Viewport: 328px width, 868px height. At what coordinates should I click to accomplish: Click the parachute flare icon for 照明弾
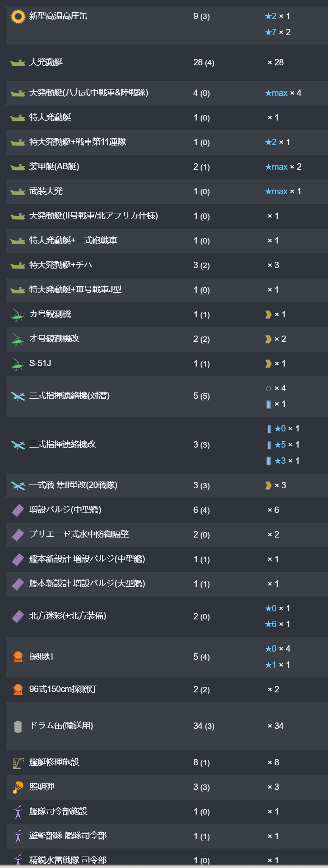(18, 787)
